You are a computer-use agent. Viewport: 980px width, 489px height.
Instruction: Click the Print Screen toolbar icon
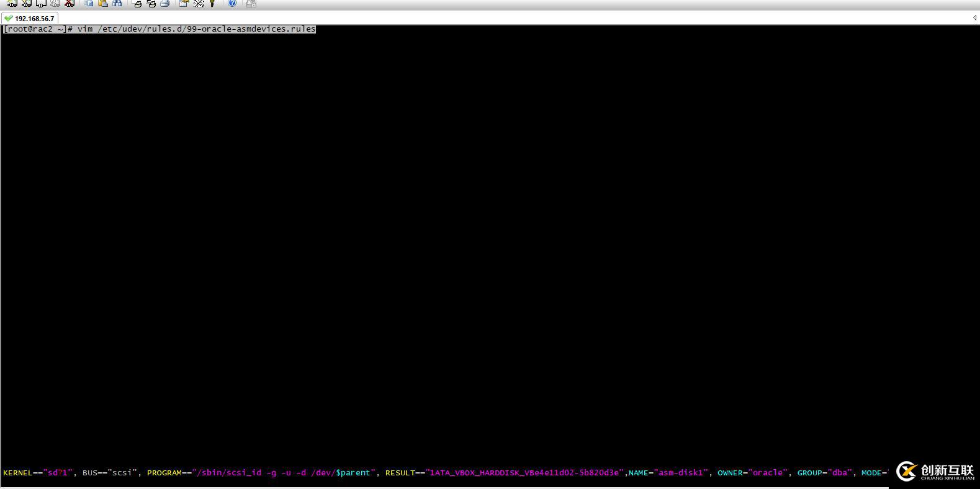pos(137,3)
